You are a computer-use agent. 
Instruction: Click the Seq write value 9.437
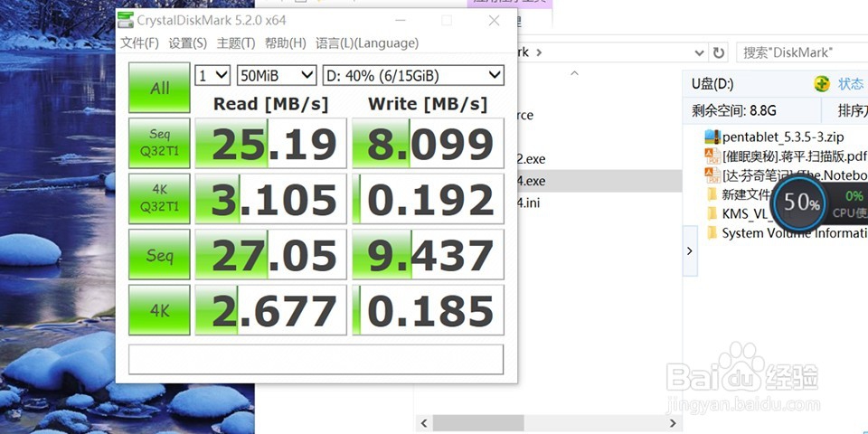point(428,255)
